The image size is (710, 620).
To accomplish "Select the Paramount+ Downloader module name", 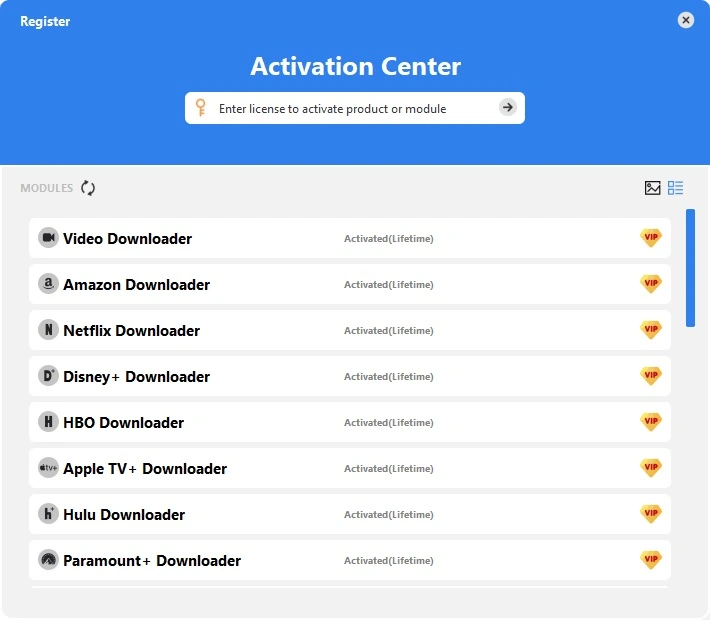I will click(x=152, y=561).
